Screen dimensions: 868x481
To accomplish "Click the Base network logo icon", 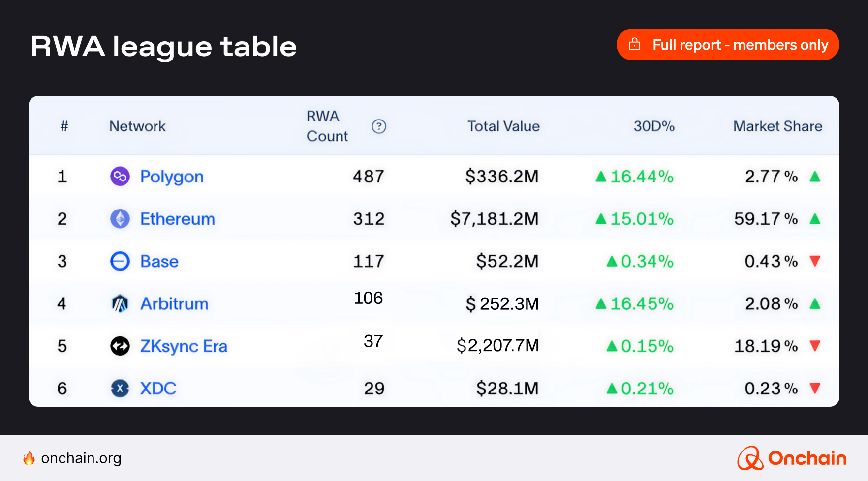I will click(x=120, y=261).
